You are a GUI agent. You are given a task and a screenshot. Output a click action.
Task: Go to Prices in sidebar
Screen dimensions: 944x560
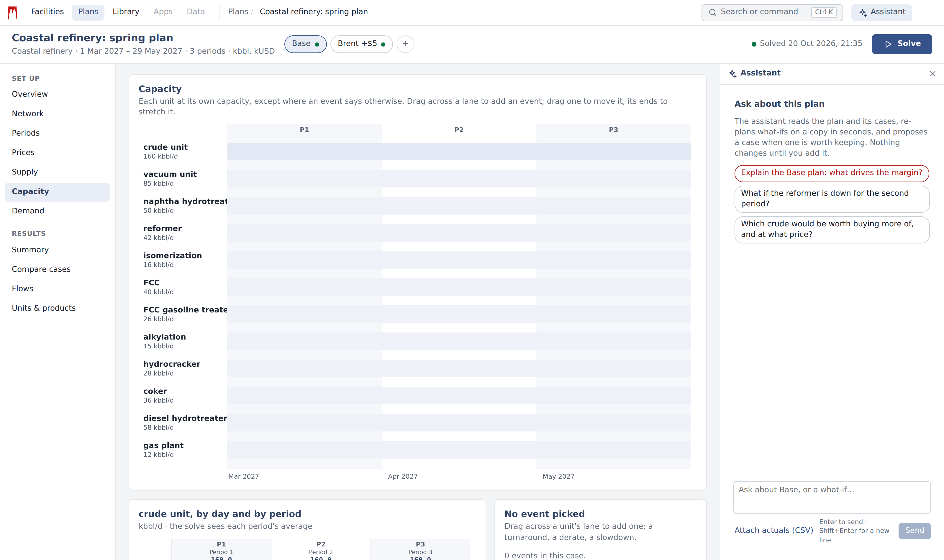coord(58,152)
